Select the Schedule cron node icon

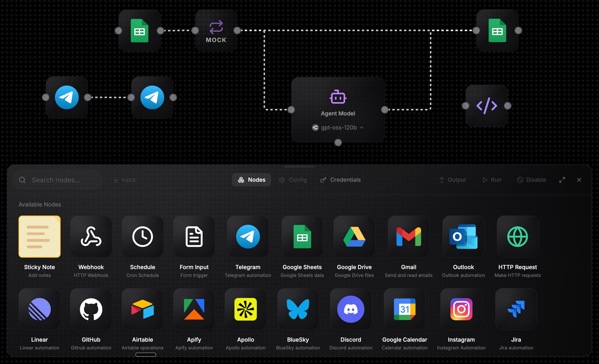click(x=143, y=237)
